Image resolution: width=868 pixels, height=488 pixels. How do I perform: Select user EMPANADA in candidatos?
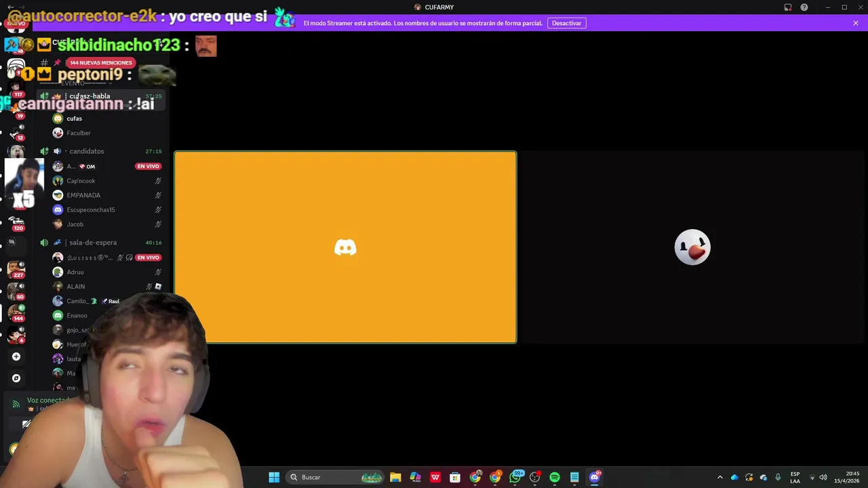pyautogui.click(x=83, y=195)
